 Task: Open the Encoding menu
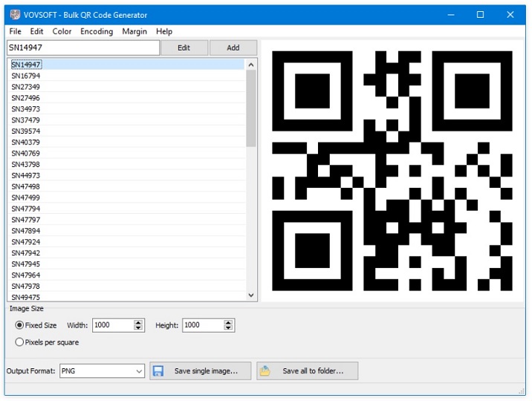(97, 31)
